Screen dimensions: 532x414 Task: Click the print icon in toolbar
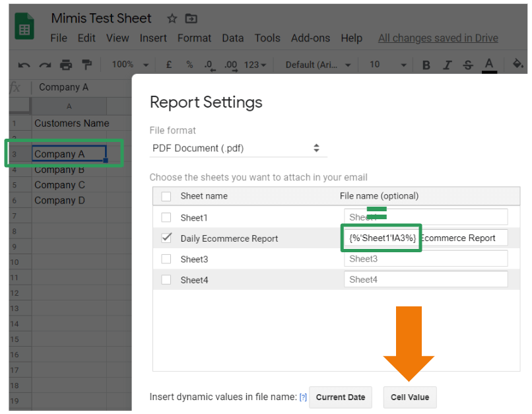coord(66,65)
